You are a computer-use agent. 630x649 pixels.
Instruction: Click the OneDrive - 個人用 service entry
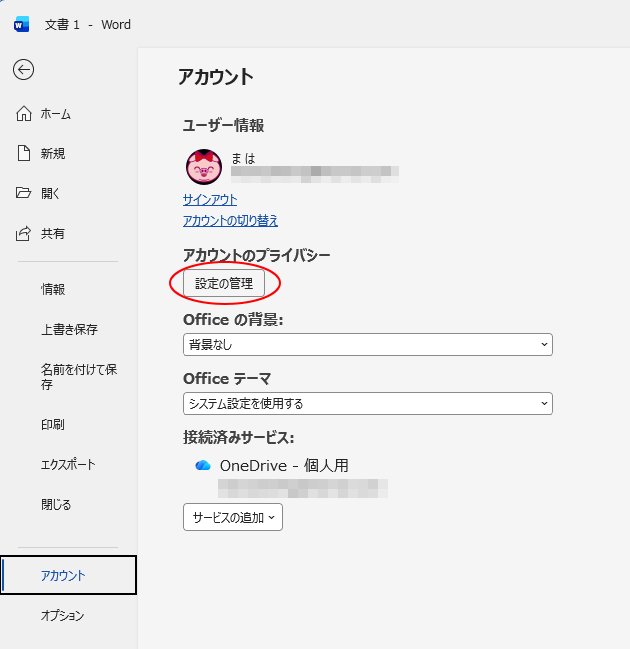click(x=284, y=466)
